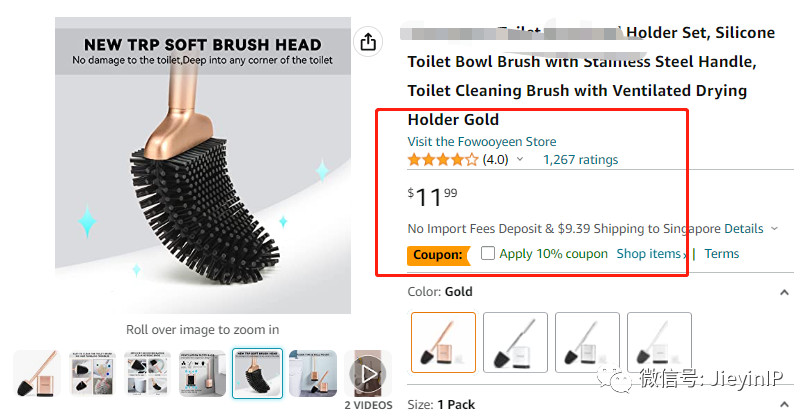The height and width of the screenshot is (417, 810).
Task: Select the second color swatch, black brush
Action: pyautogui.click(x=515, y=344)
